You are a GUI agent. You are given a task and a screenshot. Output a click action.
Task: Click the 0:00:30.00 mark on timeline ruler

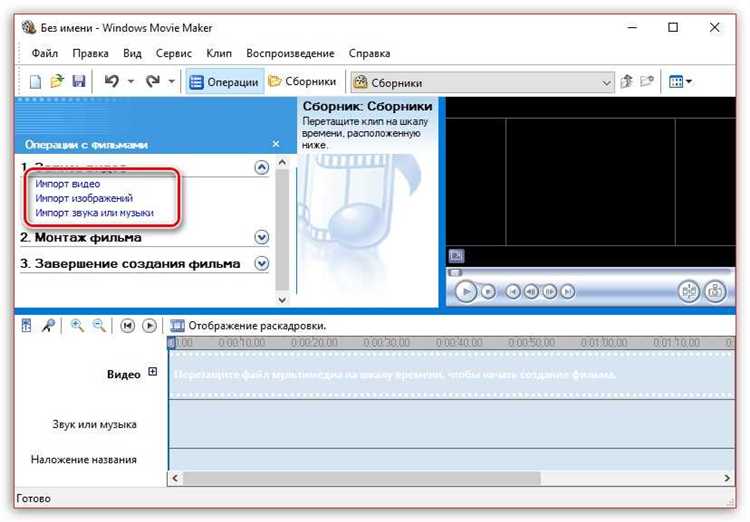pos(386,343)
